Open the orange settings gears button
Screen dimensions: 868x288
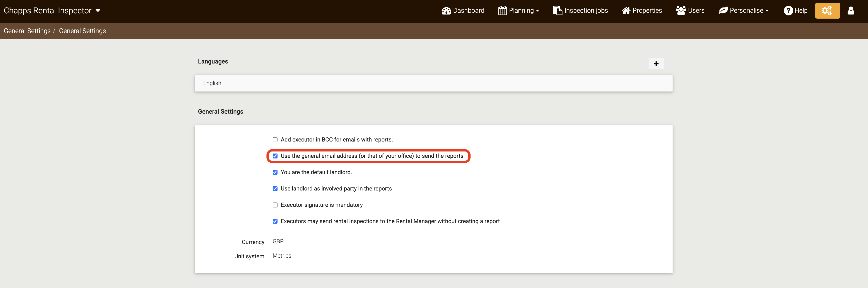[x=827, y=11]
